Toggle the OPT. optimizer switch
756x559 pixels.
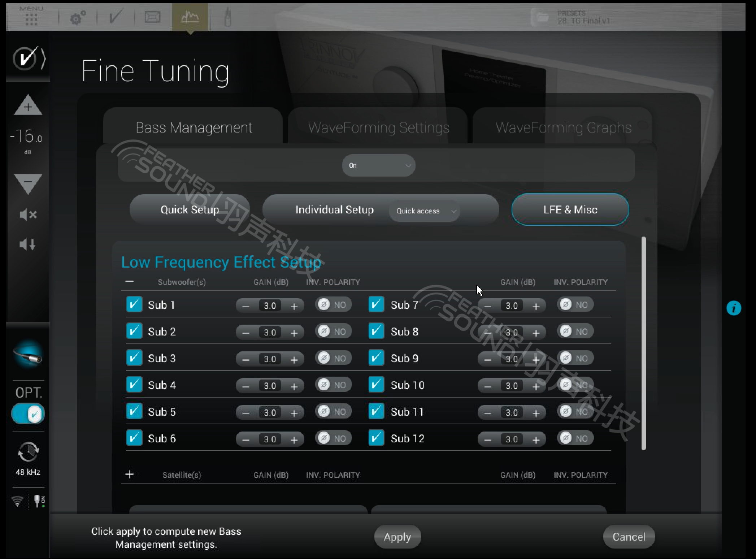(x=28, y=414)
